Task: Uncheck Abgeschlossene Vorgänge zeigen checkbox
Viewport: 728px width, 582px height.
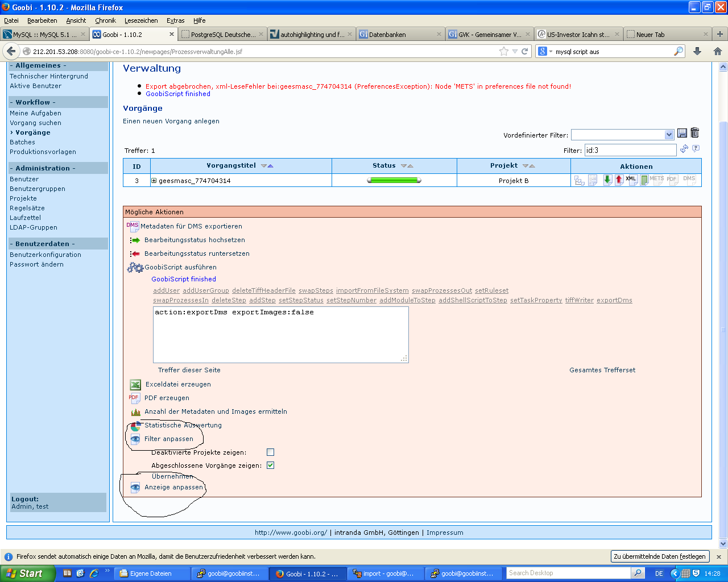Action: (x=271, y=465)
